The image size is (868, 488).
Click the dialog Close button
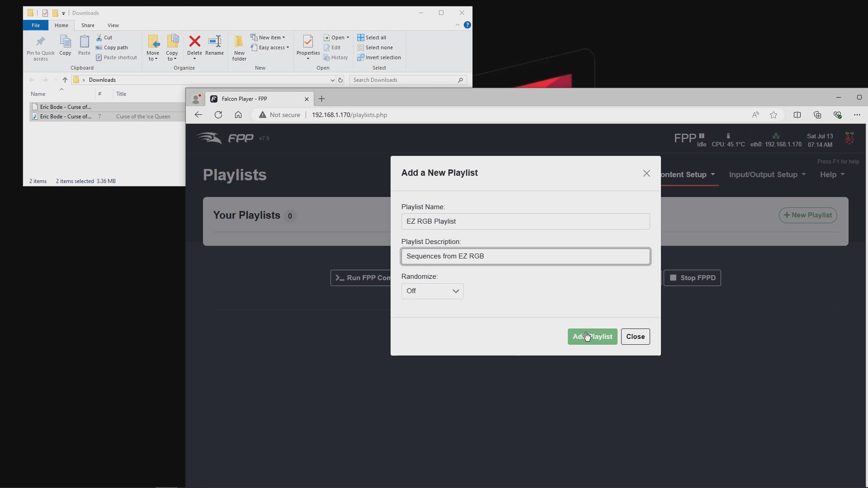(635, 337)
